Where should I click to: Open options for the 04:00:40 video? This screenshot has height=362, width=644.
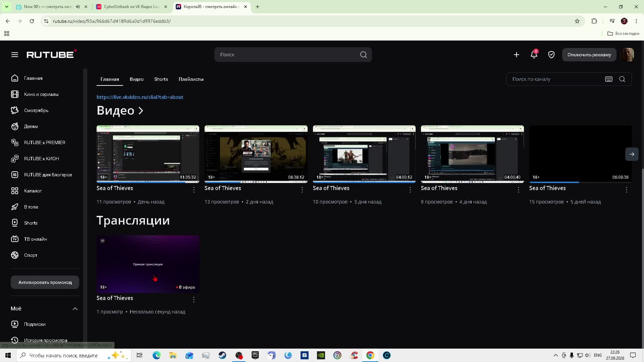pos(519,190)
